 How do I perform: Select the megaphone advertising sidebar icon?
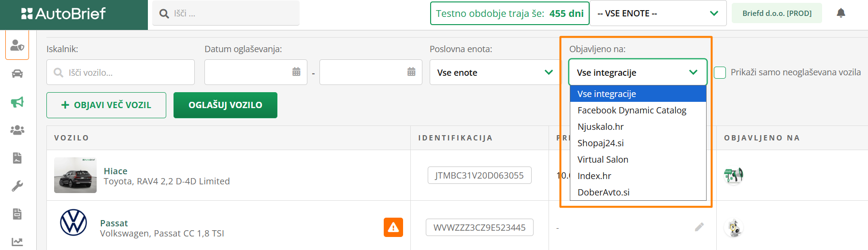click(17, 102)
